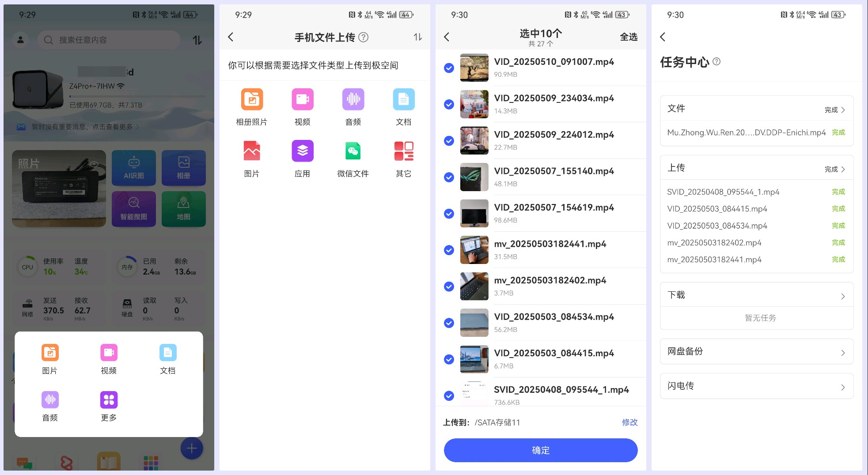Screen dimensions: 868x475
Task: Open thumbnail of VID_20250510_091007.mp4
Action: 474,68
